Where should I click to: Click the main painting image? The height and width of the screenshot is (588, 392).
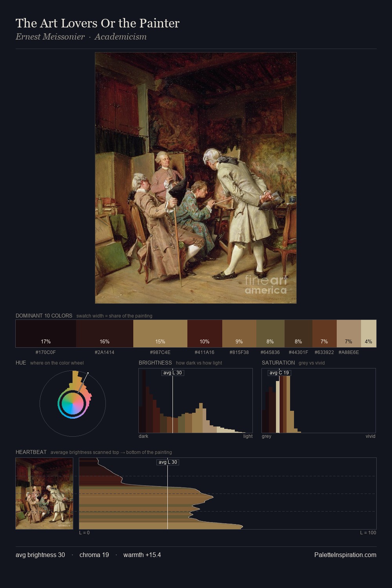pos(196,178)
